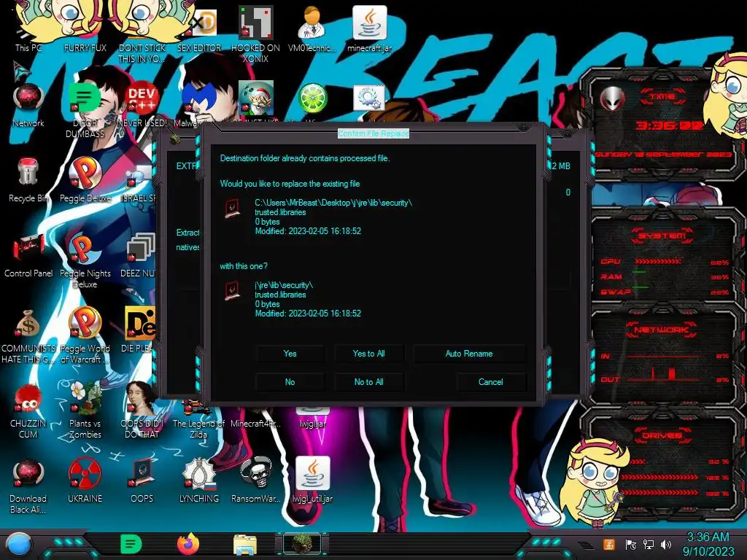The height and width of the screenshot is (560, 747).
Task: Open the lime-slice icon on the desktop
Action: [x=312, y=98]
